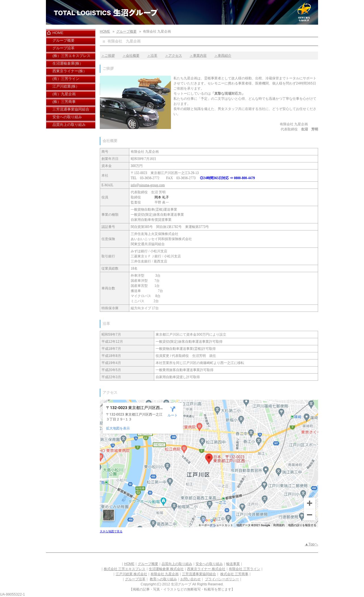Jump to 会社概要 section anchor

click(x=131, y=56)
